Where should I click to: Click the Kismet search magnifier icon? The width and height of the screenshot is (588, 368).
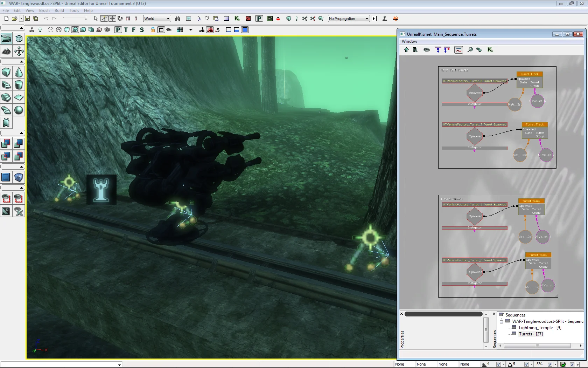click(x=470, y=50)
